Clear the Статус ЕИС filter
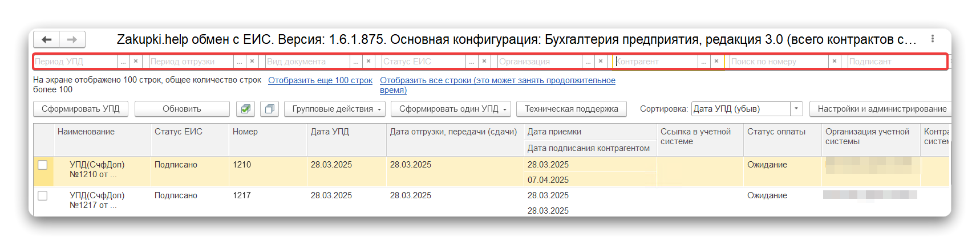The image size is (980, 245). [484, 62]
